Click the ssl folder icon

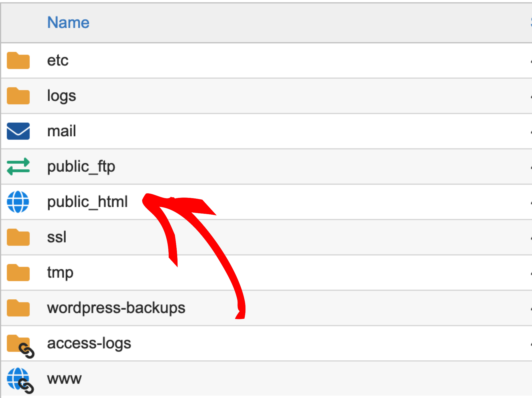[x=18, y=237]
